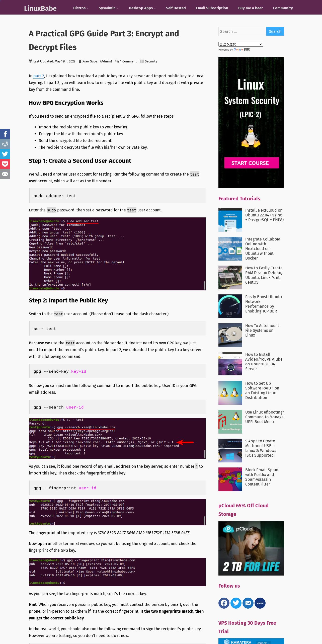Share article via email side icon
This screenshot has width=322, height=644.
coord(5,174)
